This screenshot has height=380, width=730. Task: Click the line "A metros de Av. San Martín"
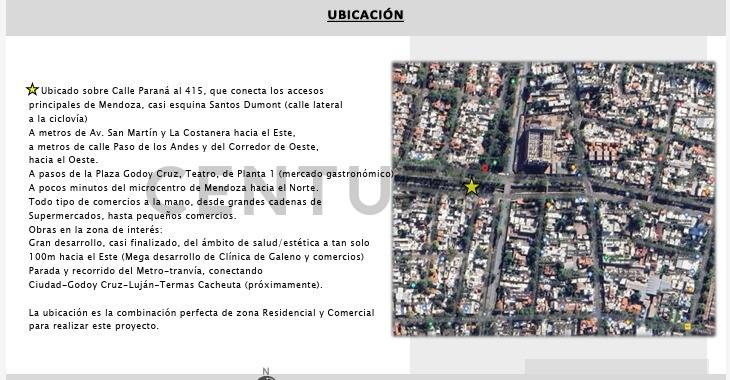pos(162,133)
